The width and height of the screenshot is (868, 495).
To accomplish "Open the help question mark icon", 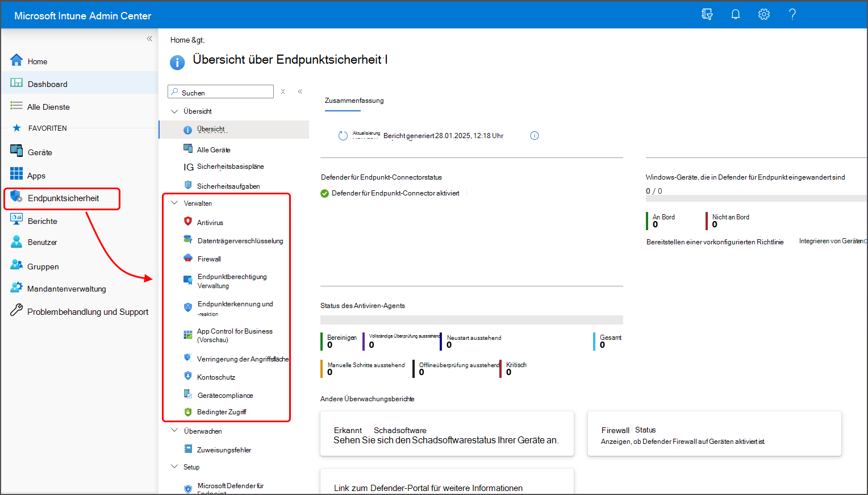I will coord(792,14).
